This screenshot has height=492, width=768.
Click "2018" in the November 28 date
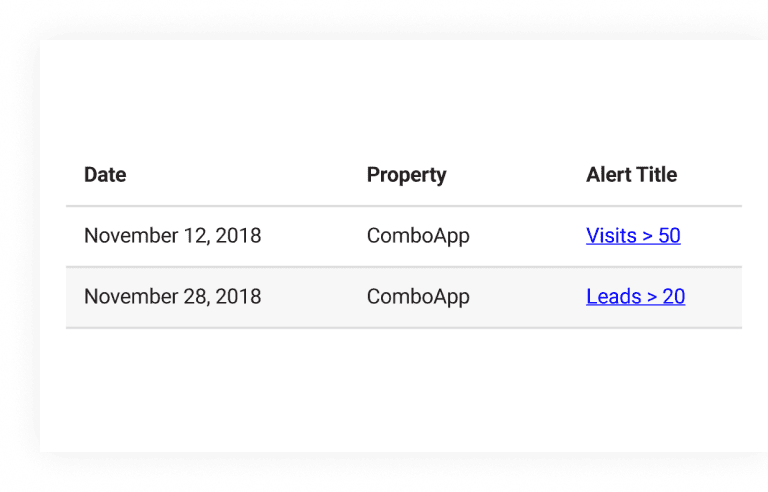pyautogui.click(x=239, y=296)
